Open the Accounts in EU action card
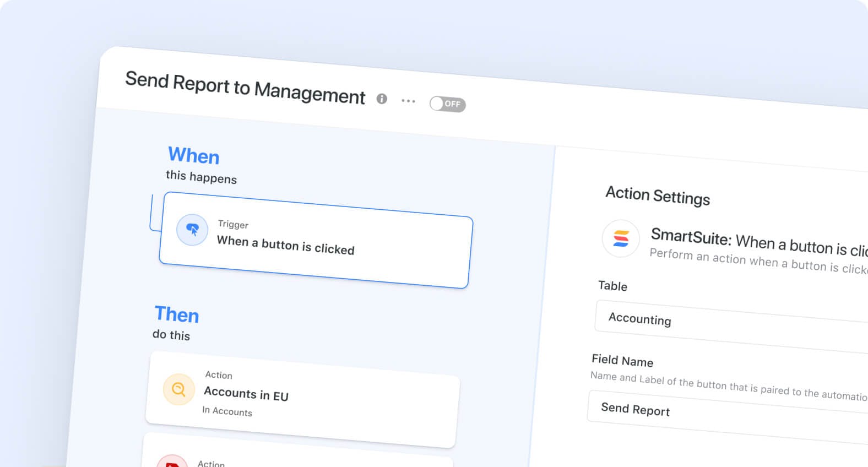868x467 pixels. click(x=302, y=399)
